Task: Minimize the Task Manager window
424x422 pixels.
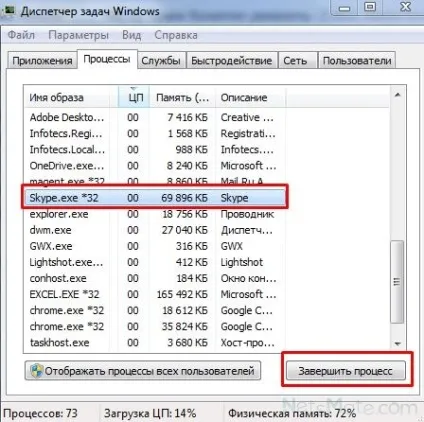Action: click(345, 8)
